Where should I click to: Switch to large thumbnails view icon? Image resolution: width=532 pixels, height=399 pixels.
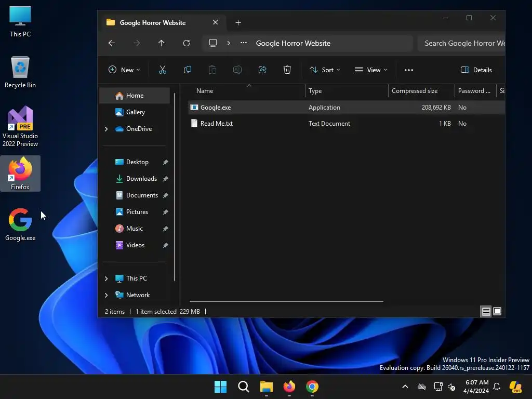click(x=497, y=312)
